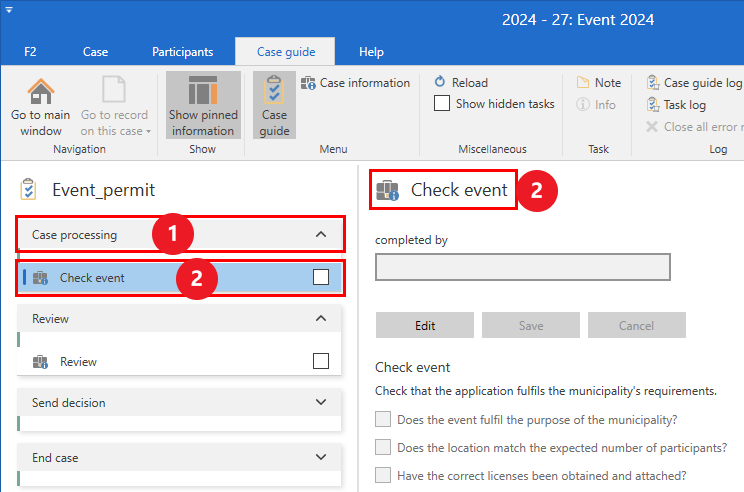Open the Case guide ribbon icon
This screenshot has height=492, width=744.
point(274,105)
